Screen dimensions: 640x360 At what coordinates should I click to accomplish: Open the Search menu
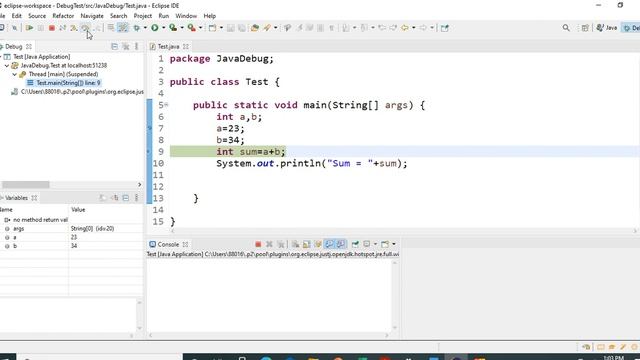pyautogui.click(x=118, y=16)
